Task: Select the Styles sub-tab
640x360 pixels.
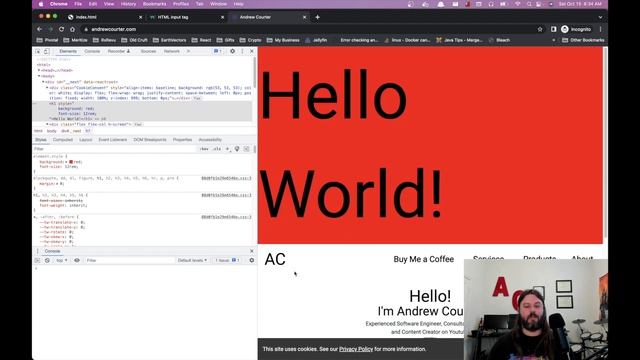Action: 41,140
